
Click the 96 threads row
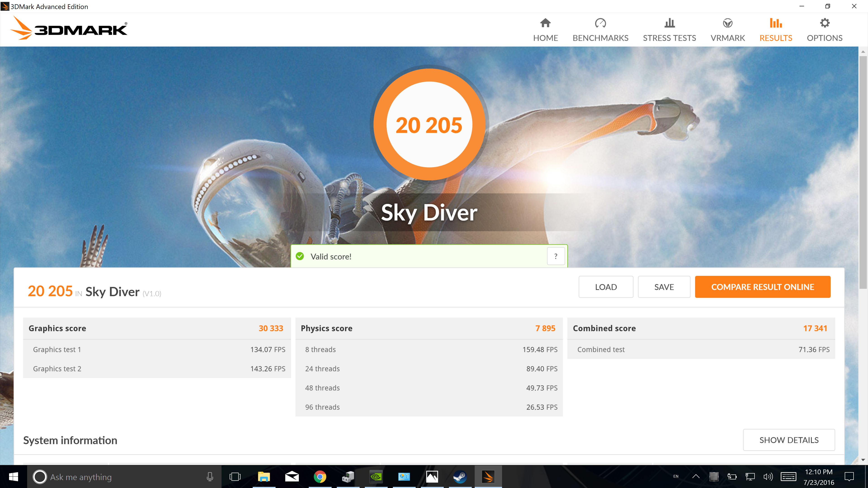tap(429, 407)
